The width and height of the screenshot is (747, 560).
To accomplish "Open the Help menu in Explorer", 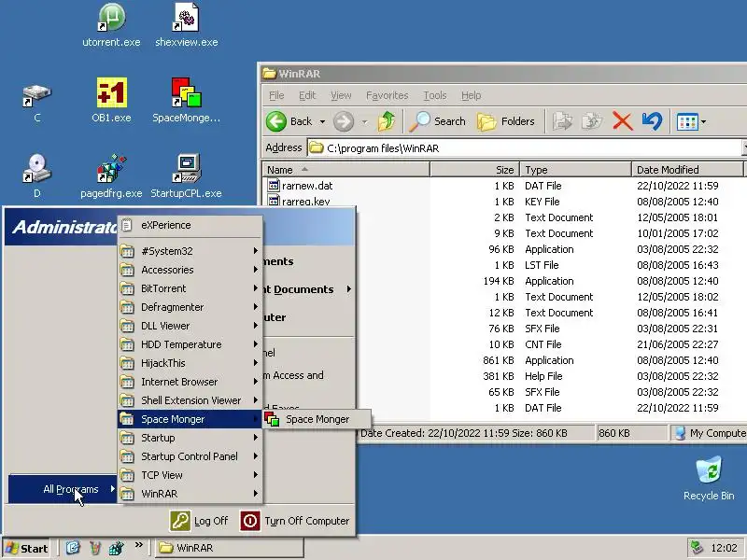I will (472, 95).
